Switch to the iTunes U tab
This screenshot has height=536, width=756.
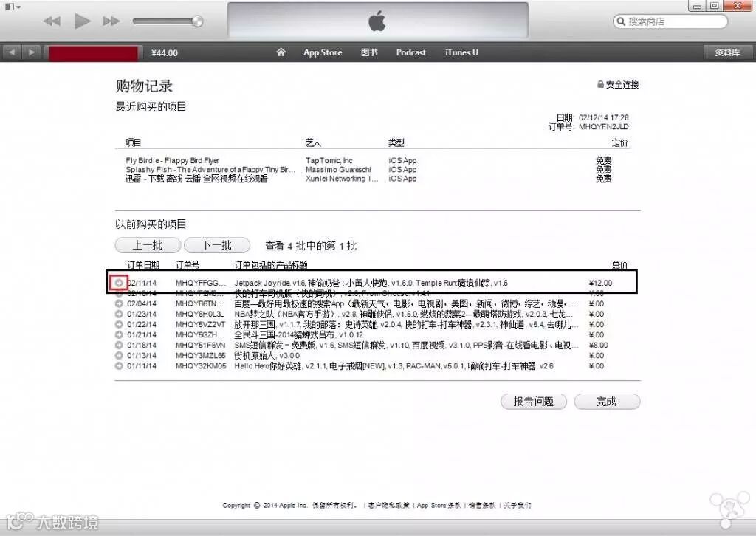[461, 52]
